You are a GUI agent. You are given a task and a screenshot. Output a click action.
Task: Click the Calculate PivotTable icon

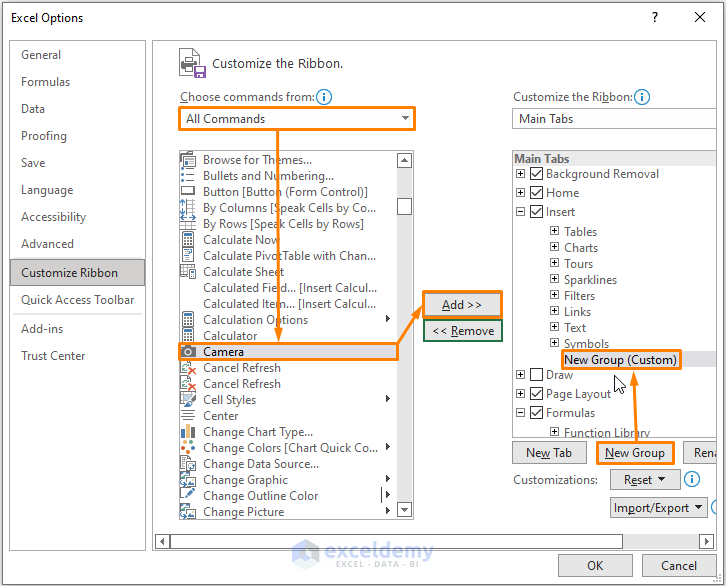(x=188, y=256)
